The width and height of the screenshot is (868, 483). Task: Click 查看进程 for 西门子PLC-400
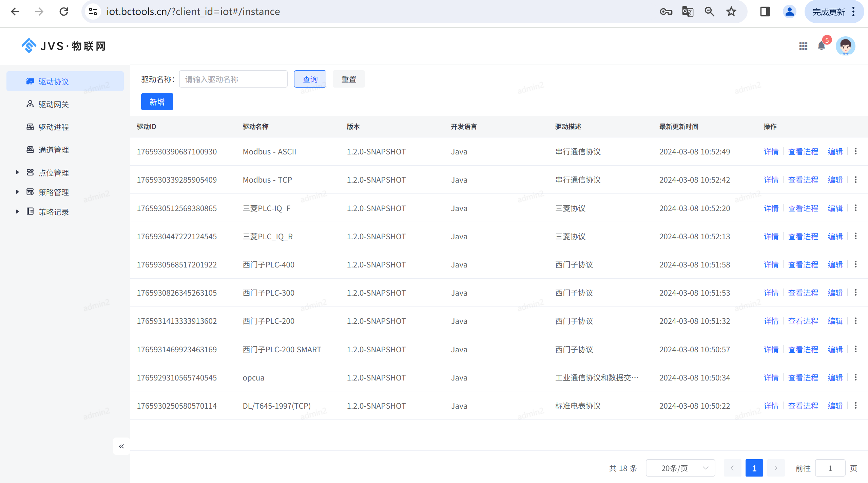pyautogui.click(x=803, y=265)
